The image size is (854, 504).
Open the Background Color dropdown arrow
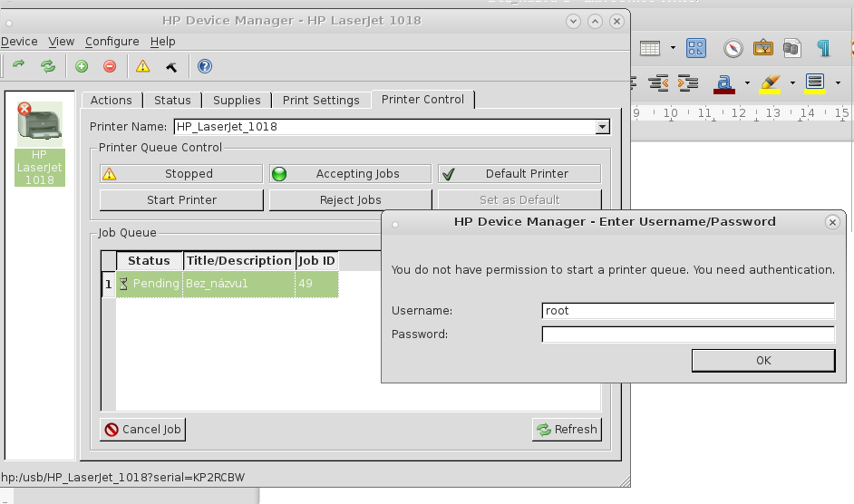838,82
